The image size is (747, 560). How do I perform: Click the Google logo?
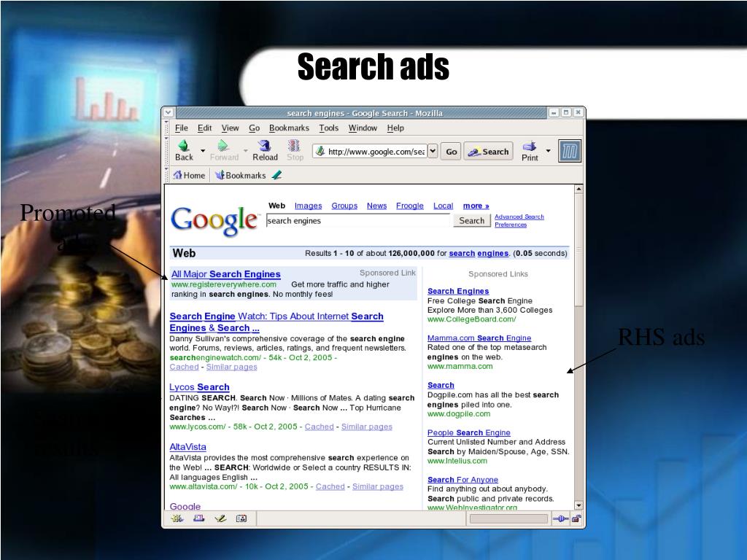[214, 220]
